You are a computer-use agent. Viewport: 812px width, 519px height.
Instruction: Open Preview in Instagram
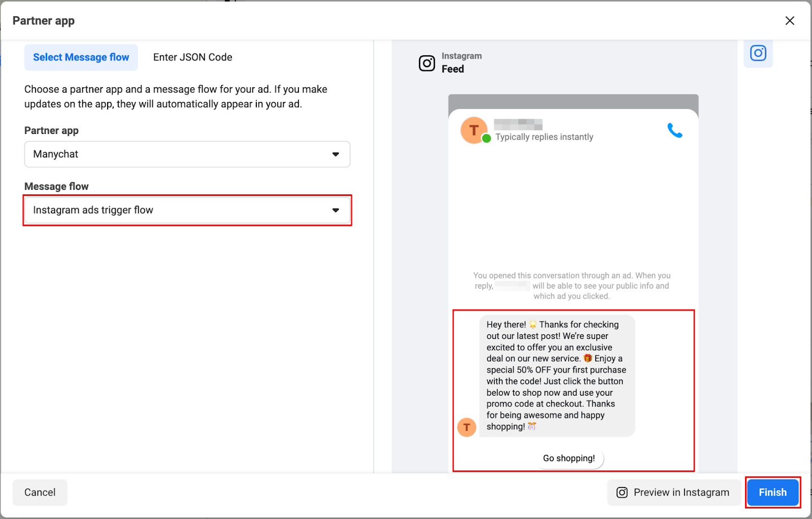[x=673, y=492]
